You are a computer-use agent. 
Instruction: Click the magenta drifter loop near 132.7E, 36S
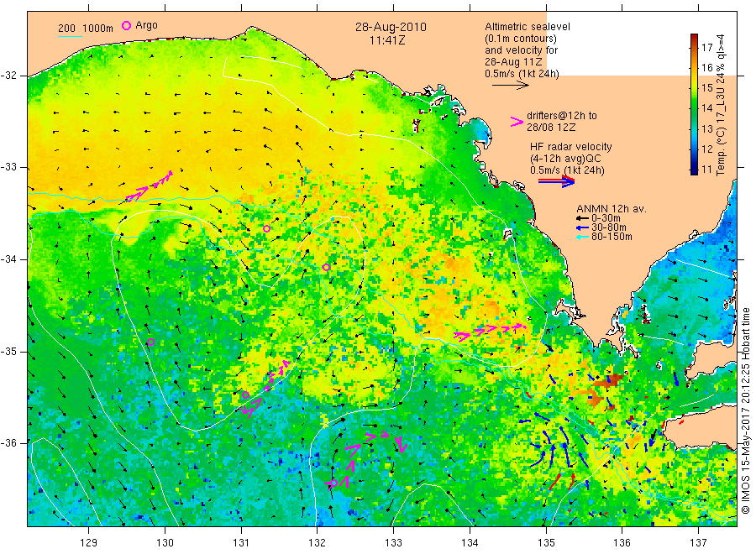click(367, 460)
